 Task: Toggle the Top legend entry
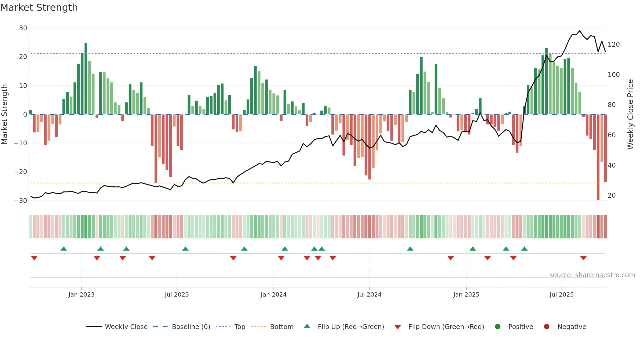(x=230, y=327)
